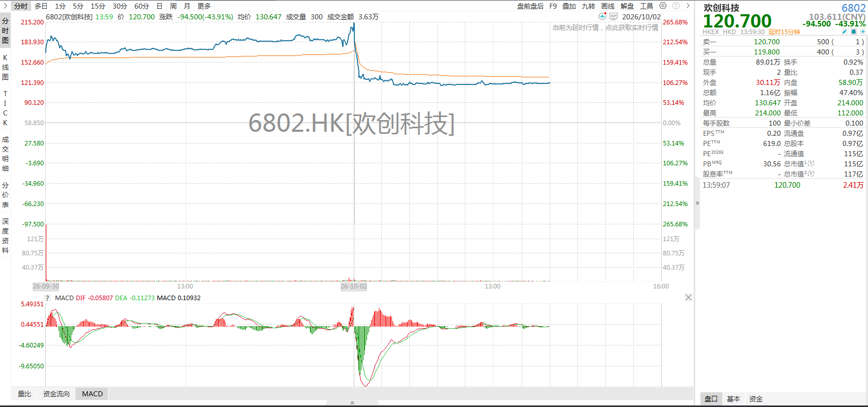Click the help question-mark icon

[676, 6]
